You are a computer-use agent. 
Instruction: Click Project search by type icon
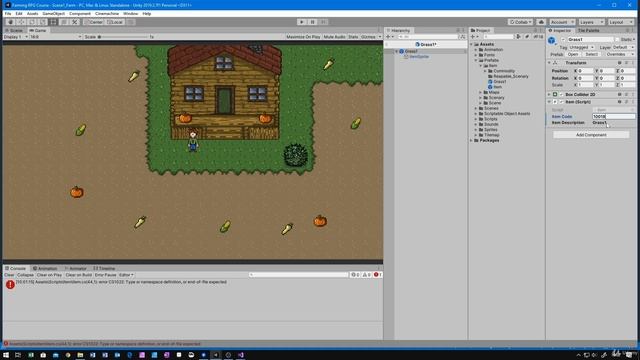(x=518, y=37)
